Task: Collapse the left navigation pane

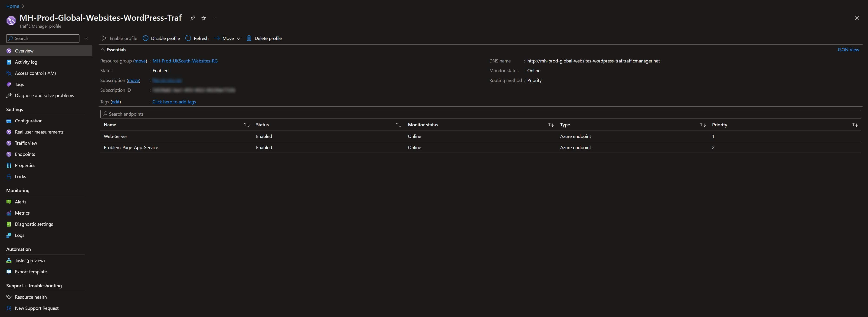Action: pyautogui.click(x=86, y=38)
